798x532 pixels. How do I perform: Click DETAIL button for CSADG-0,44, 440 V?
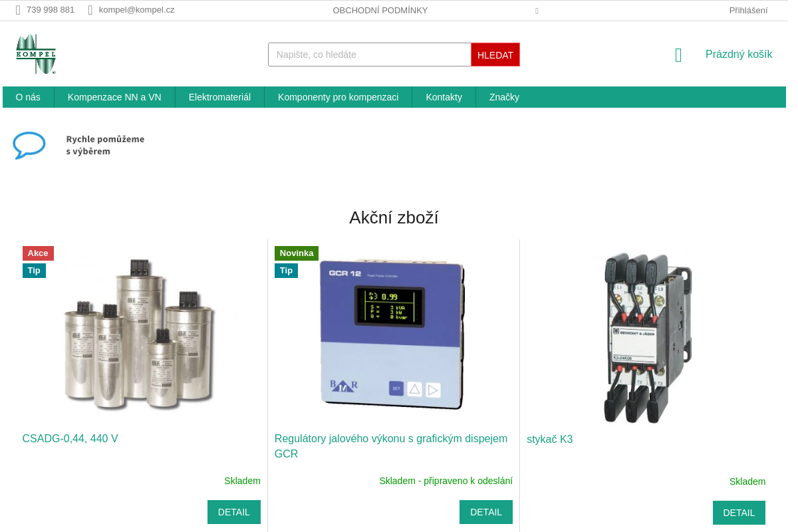tap(233, 512)
